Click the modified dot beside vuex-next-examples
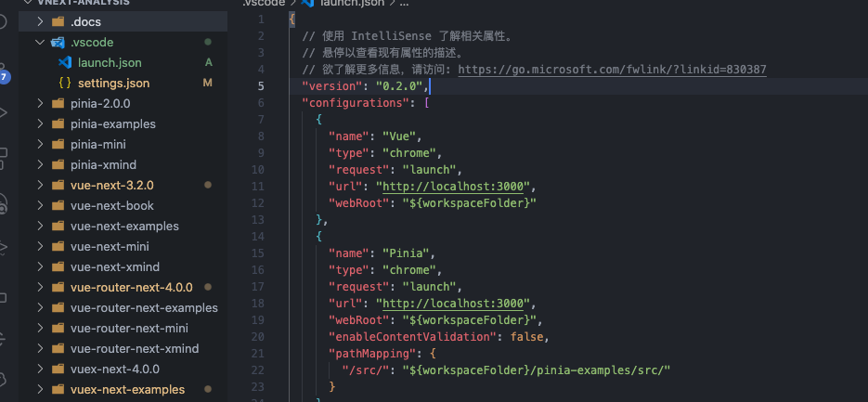The width and height of the screenshot is (868, 402). tap(208, 390)
